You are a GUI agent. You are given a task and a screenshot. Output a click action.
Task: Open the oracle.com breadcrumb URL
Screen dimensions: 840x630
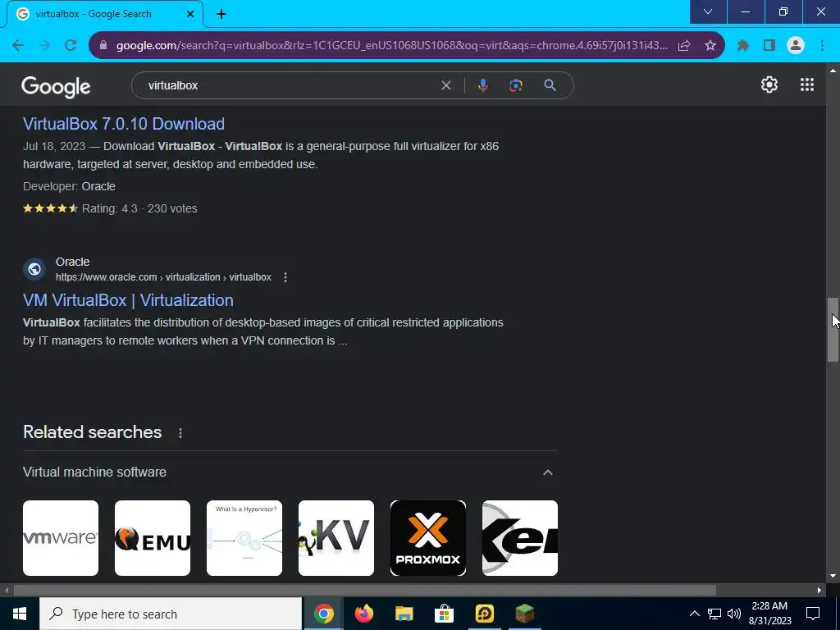163,277
